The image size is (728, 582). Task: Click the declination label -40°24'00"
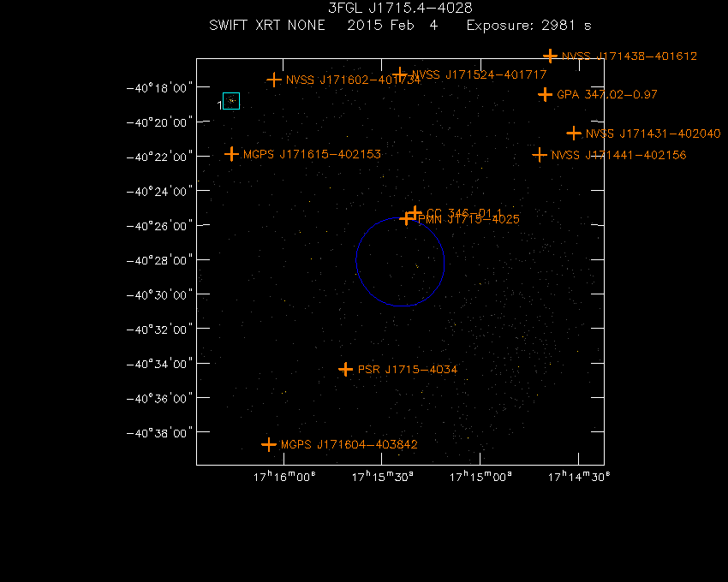(x=159, y=191)
